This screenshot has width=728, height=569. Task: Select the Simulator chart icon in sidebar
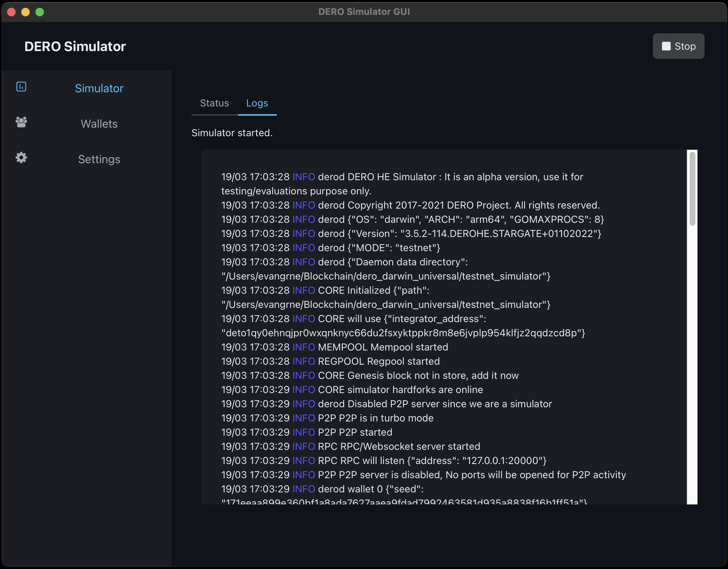(21, 86)
